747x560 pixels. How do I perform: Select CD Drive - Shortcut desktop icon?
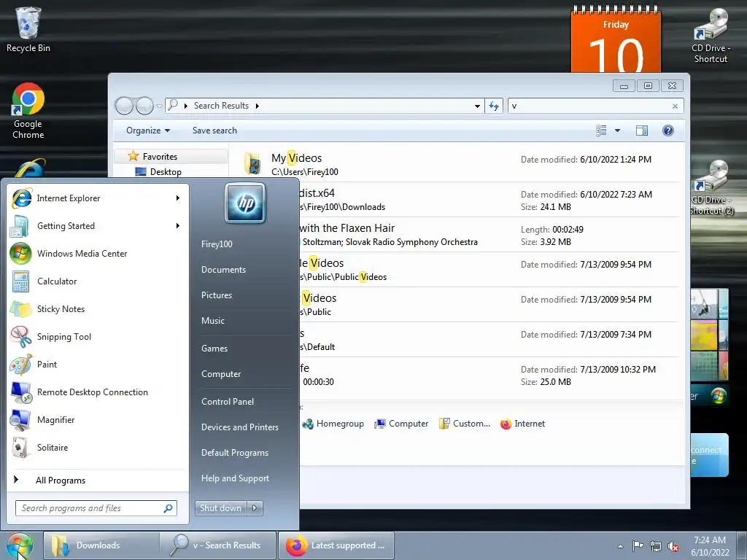(x=711, y=36)
